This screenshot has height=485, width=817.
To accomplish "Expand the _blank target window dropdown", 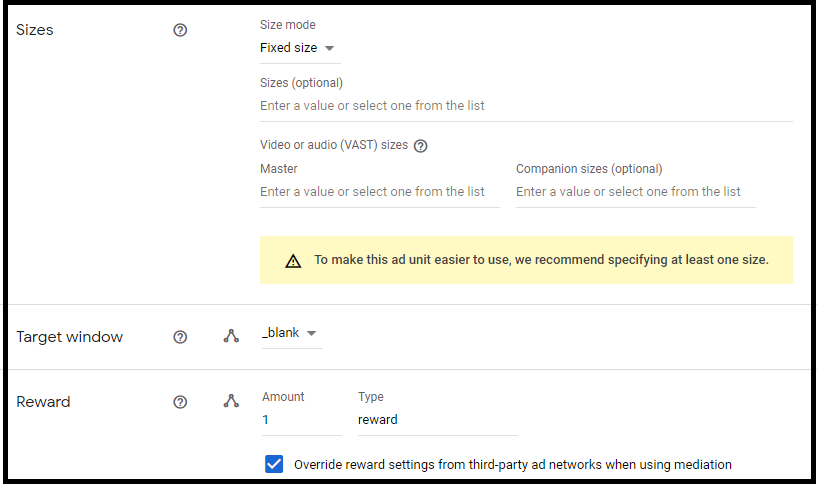I will pos(292,333).
